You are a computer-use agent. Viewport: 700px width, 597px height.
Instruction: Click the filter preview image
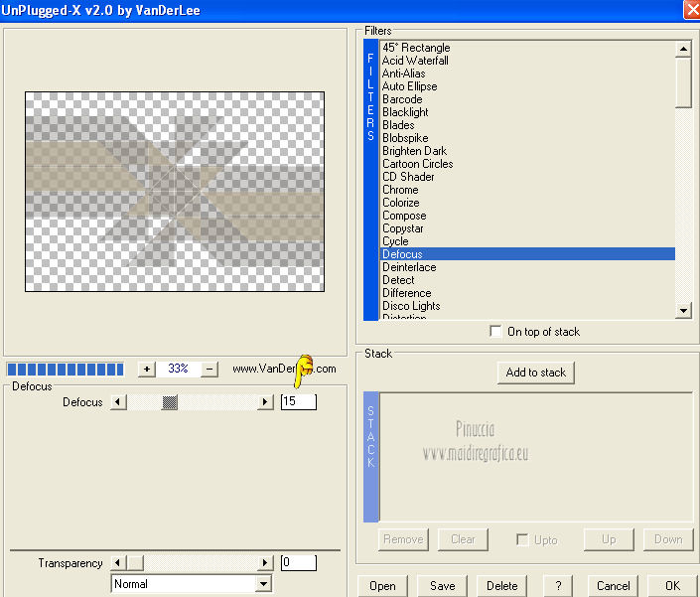point(175,192)
